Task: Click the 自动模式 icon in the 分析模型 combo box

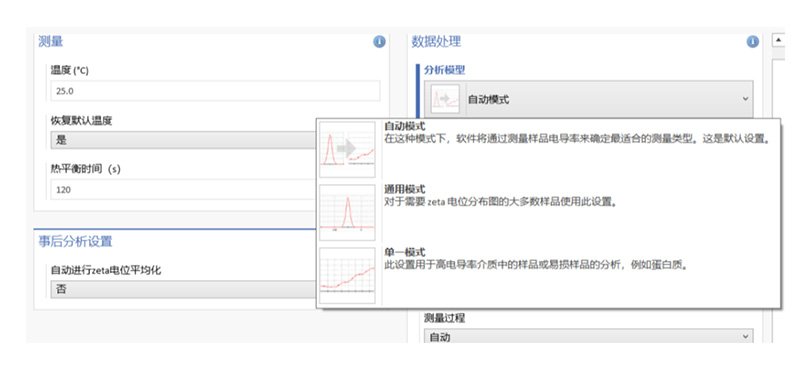Action: [445, 99]
